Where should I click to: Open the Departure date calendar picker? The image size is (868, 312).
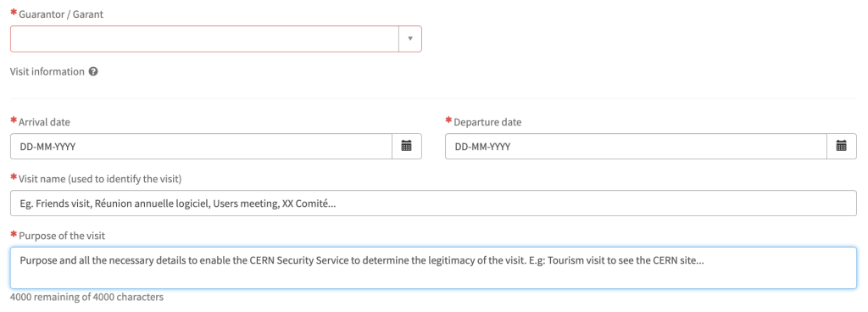point(842,147)
